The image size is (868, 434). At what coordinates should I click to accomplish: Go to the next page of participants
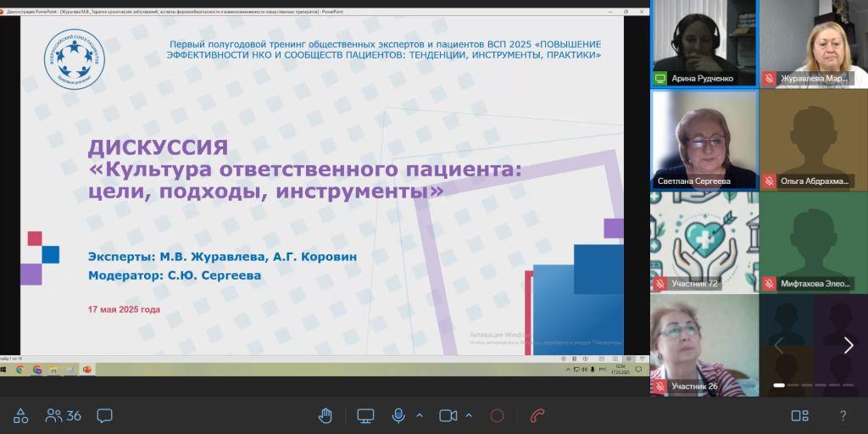pos(848,345)
